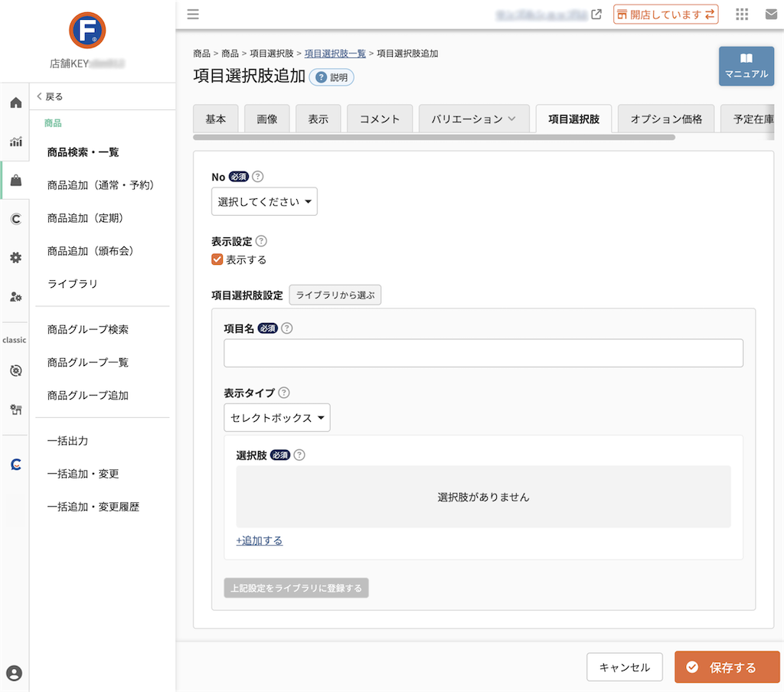Open the 項目選択肢一覧 breadcrumb link
The image size is (784, 692).
click(x=335, y=54)
